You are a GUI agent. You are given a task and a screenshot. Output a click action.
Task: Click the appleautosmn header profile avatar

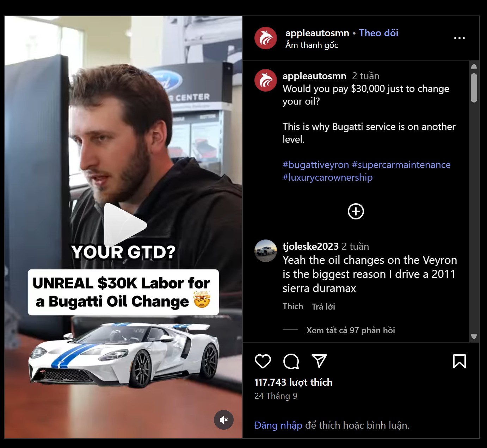coord(266,38)
